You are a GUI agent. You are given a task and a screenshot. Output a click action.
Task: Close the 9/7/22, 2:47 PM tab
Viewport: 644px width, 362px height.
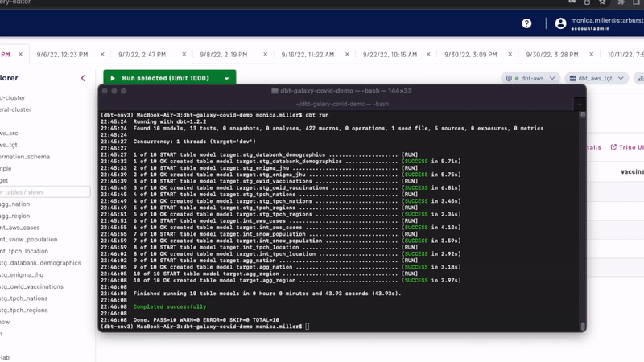click(x=184, y=54)
